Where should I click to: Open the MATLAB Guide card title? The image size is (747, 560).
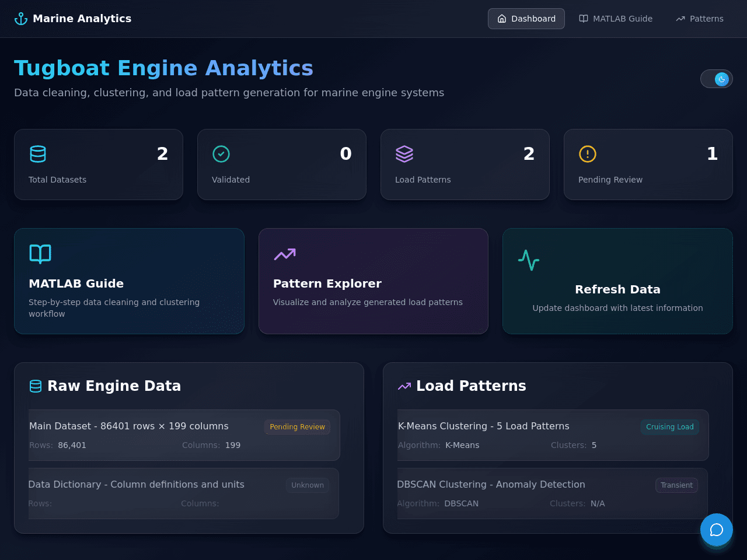(x=76, y=283)
